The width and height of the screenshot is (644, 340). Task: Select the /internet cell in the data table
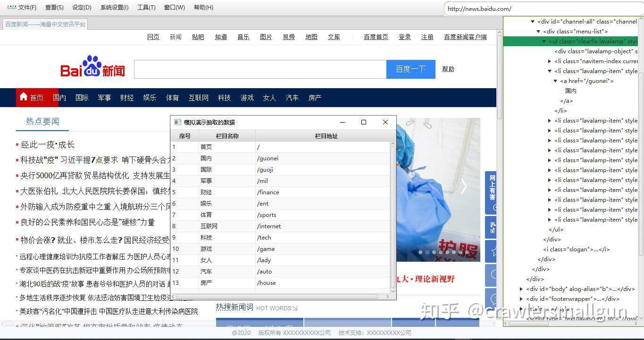(323, 226)
